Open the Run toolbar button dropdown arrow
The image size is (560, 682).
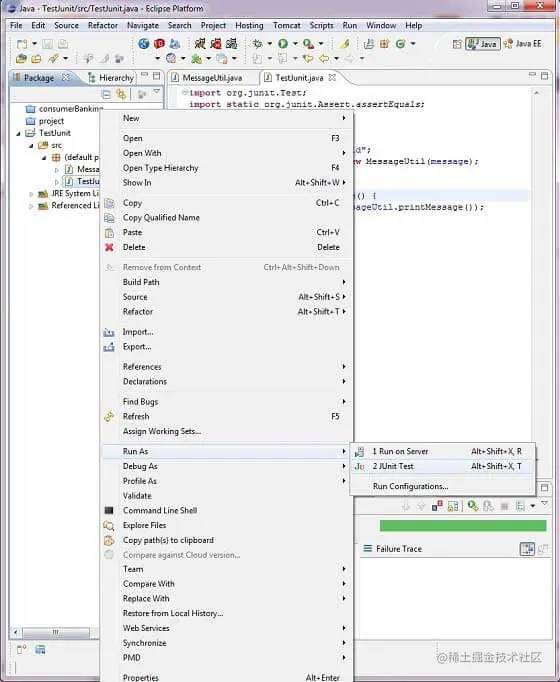point(295,43)
